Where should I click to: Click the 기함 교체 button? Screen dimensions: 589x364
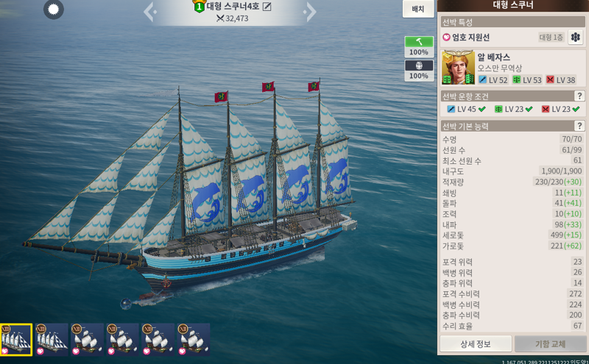pos(550,343)
